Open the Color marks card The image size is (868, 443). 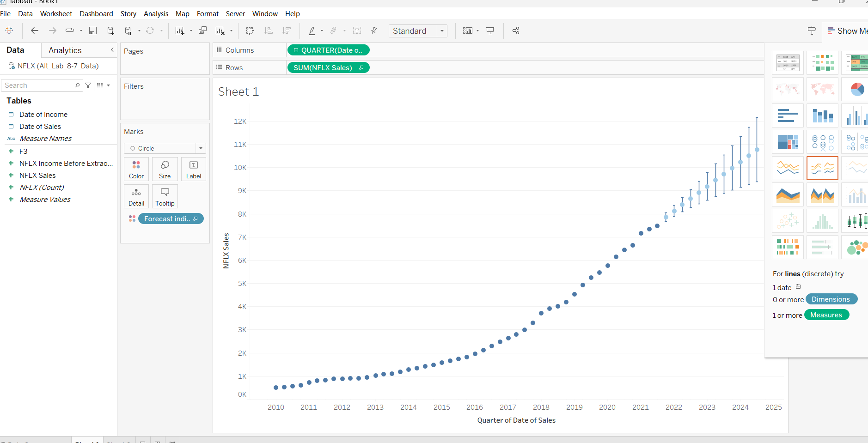point(136,169)
